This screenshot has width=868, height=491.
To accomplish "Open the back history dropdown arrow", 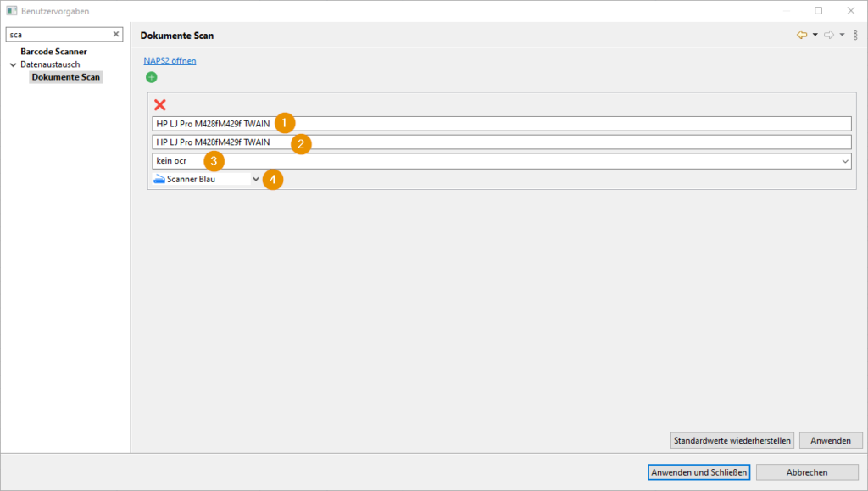I will click(815, 35).
